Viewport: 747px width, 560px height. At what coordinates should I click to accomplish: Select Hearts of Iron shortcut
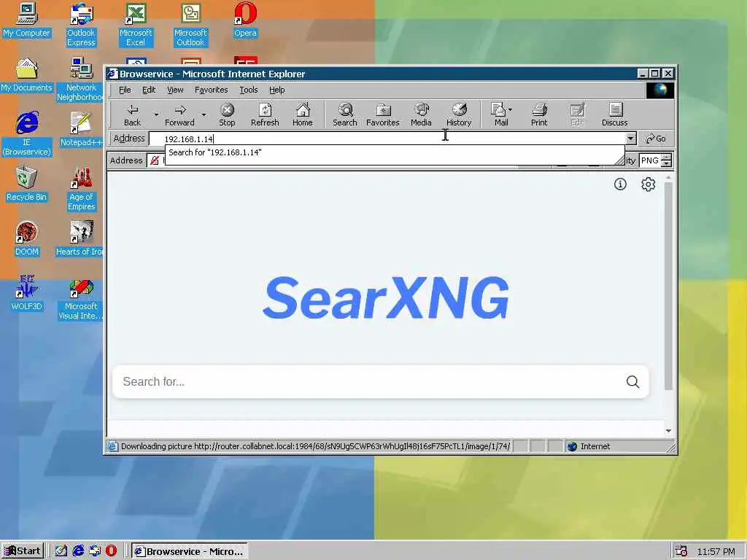(80, 238)
